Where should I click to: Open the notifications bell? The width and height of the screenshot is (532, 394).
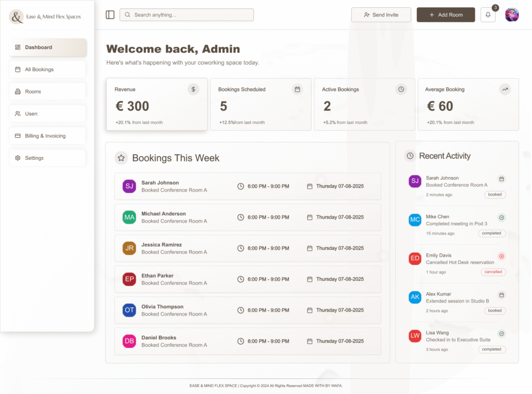pyautogui.click(x=488, y=15)
